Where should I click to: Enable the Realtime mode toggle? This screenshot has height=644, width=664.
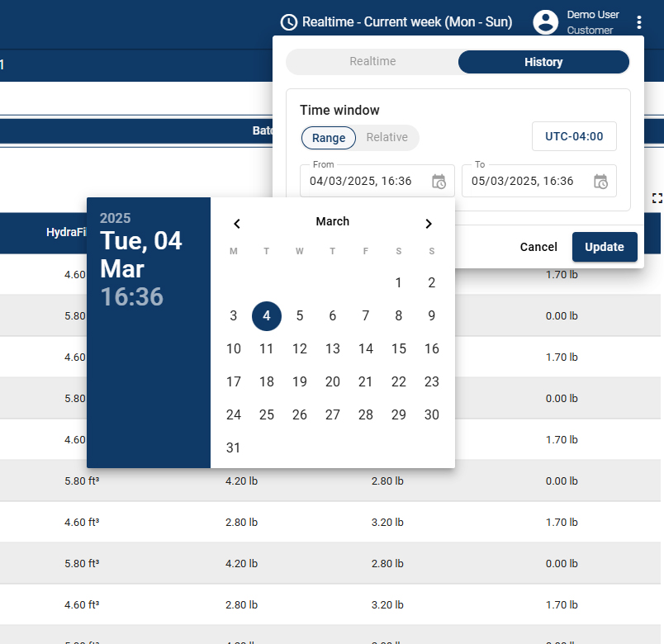(x=371, y=61)
